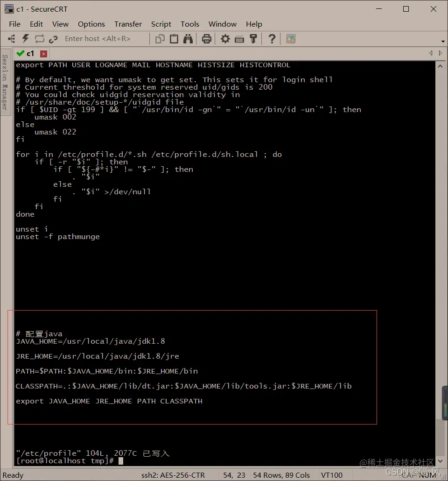Open the Window menu

pyautogui.click(x=223, y=24)
